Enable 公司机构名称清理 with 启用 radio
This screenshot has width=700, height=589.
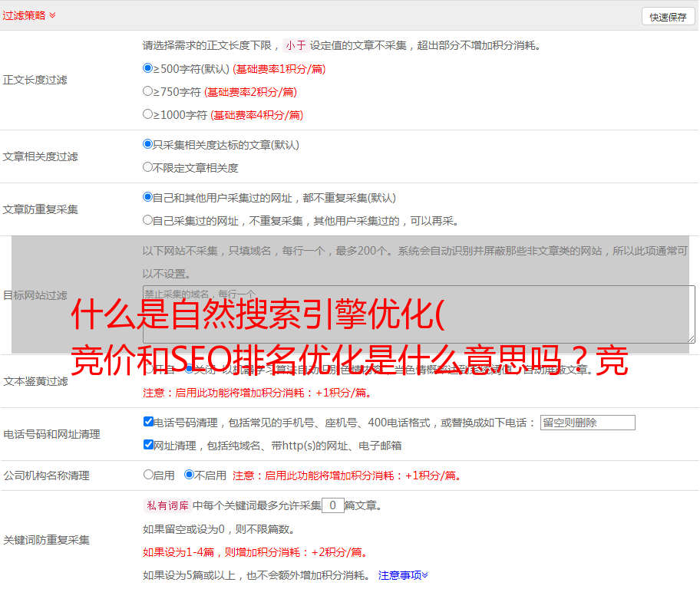coord(148,475)
